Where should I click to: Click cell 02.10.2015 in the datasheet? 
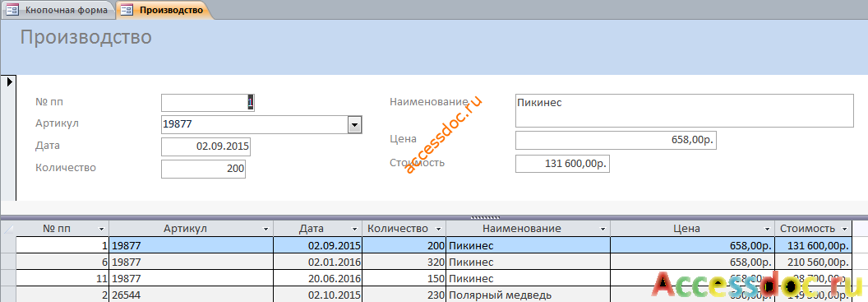coord(318,295)
